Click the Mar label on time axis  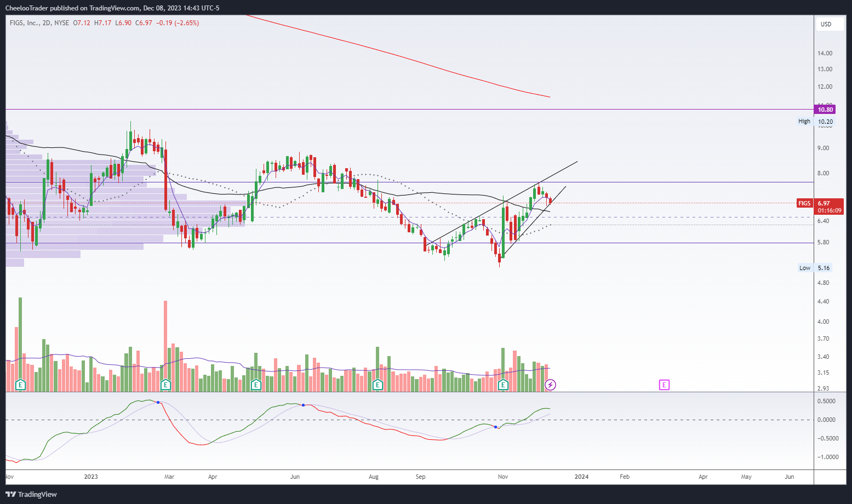[169, 477]
